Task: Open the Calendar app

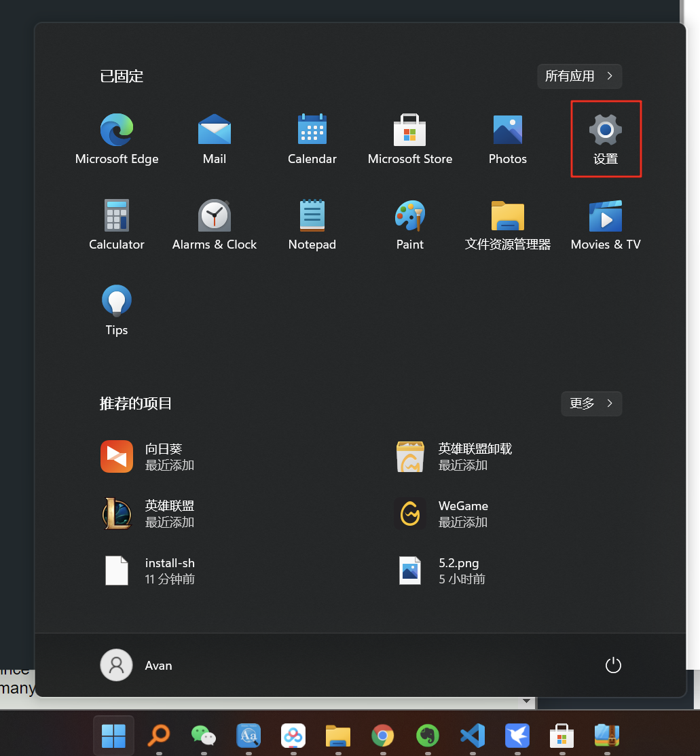Action: point(312,139)
